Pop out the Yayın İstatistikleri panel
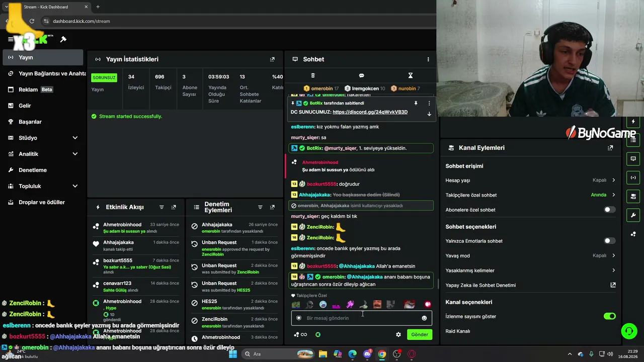This screenshot has height=362, width=644. point(272,59)
